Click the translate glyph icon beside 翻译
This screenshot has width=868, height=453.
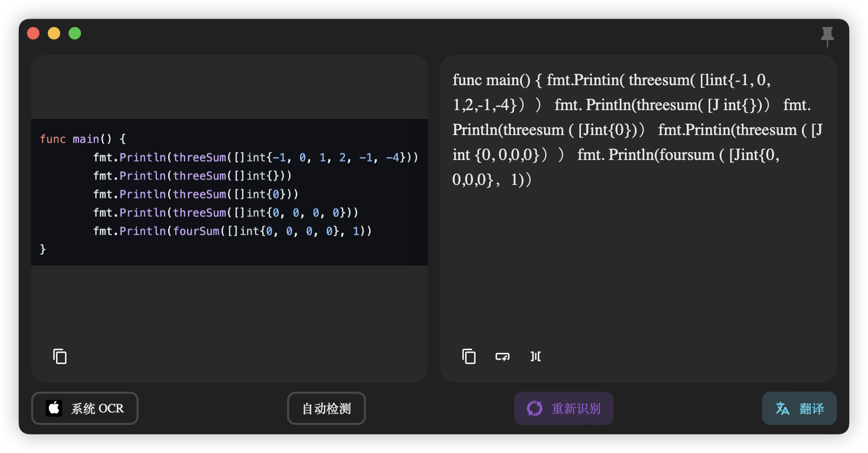click(782, 408)
